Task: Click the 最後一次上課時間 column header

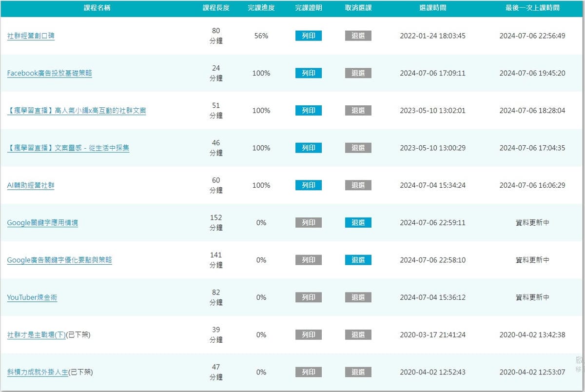Action: tap(532, 8)
